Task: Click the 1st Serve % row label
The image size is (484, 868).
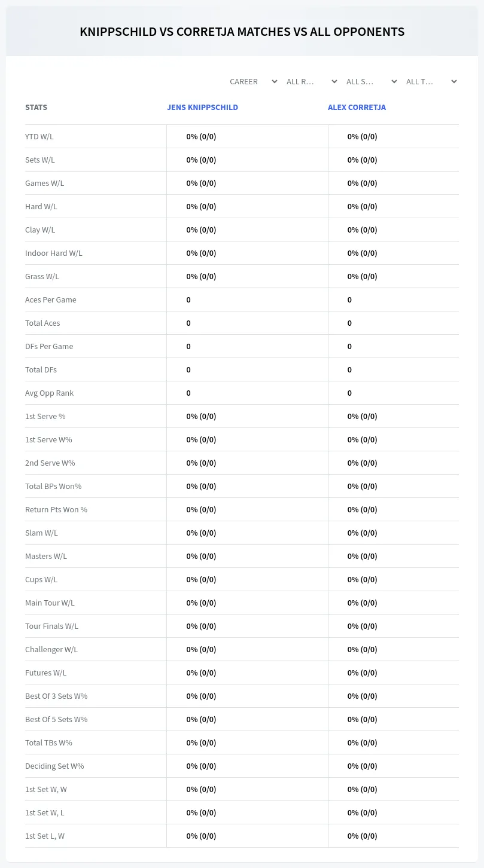Action: (x=45, y=416)
